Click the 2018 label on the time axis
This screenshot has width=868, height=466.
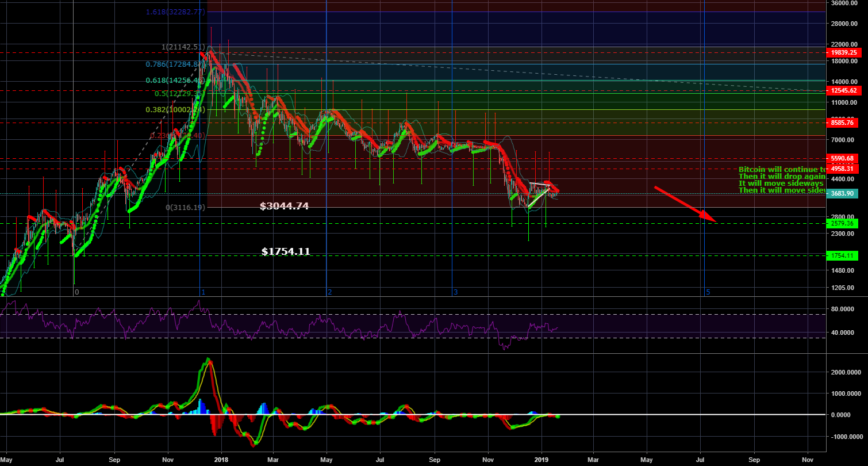(221, 460)
